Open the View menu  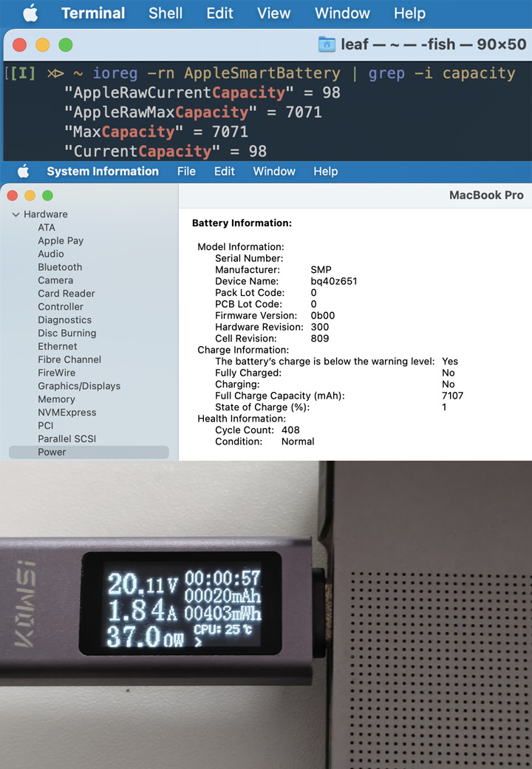point(273,13)
